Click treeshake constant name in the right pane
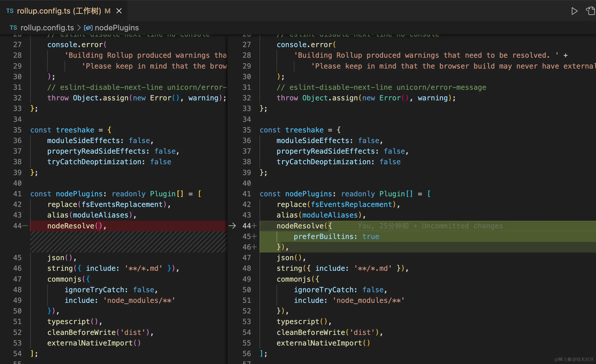The width and height of the screenshot is (596, 364). 304,130
